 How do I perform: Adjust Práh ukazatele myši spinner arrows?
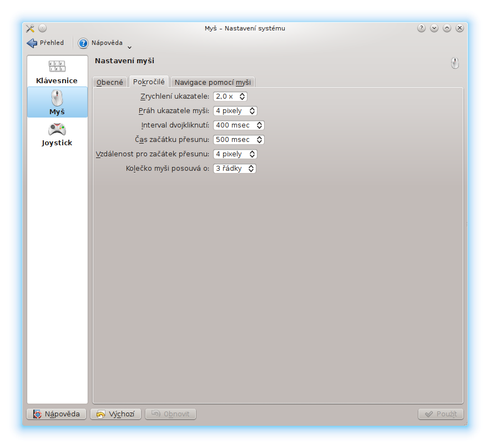(252, 111)
